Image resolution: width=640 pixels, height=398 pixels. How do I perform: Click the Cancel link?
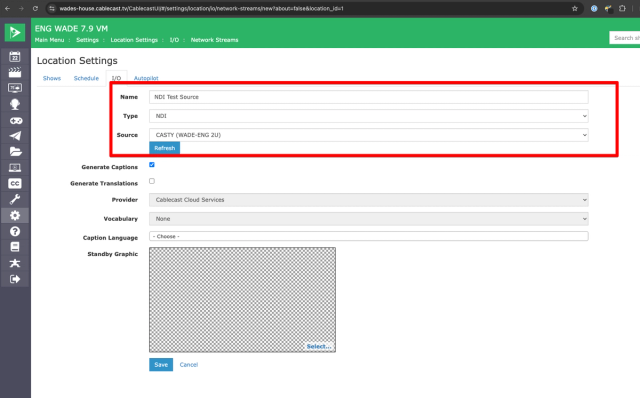point(189,365)
